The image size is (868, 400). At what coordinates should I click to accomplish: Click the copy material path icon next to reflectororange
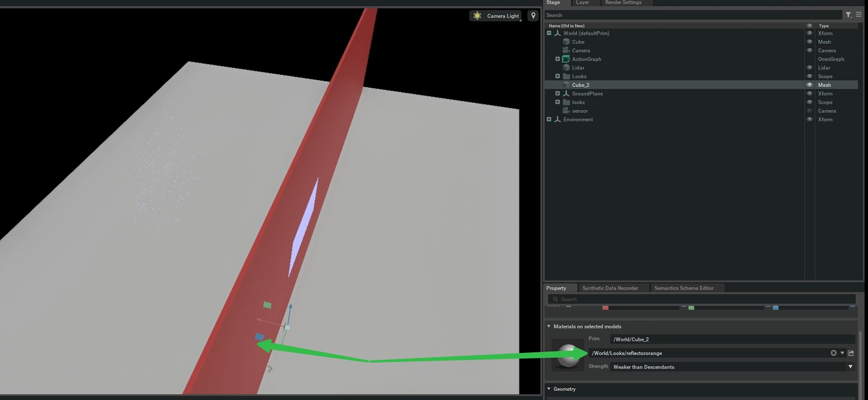coord(851,353)
